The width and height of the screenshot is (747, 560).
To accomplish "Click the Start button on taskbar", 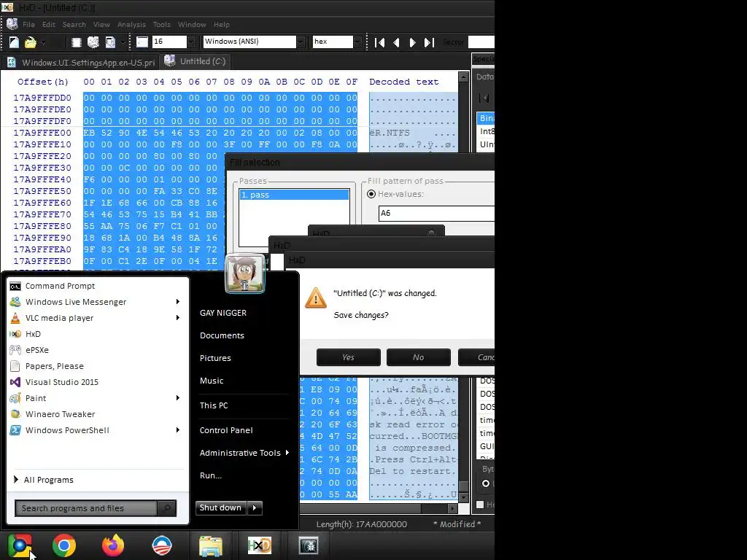I will tap(20, 545).
